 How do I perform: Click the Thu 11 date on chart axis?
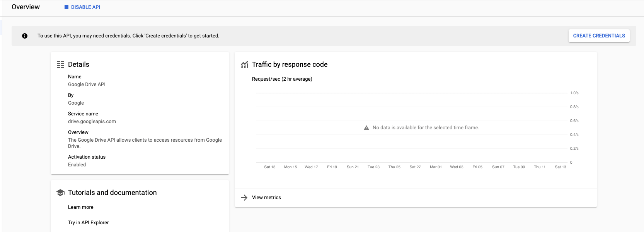click(540, 167)
